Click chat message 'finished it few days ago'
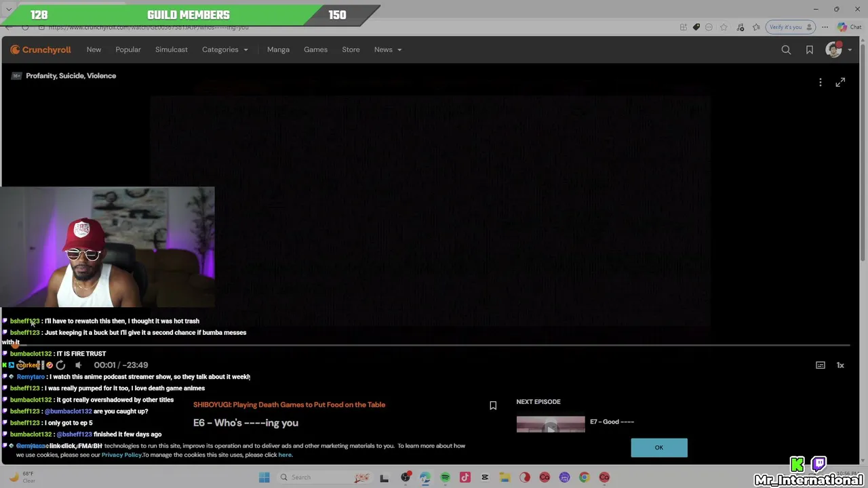Viewport: 868px width, 488px height. click(x=127, y=434)
